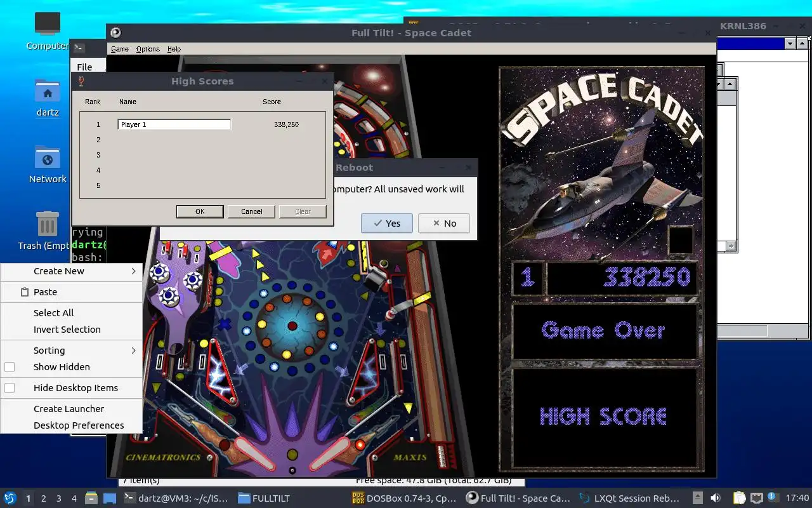Image resolution: width=812 pixels, height=508 pixels.
Task: Open the clipboard manager tray icon
Action: pyautogui.click(x=739, y=498)
